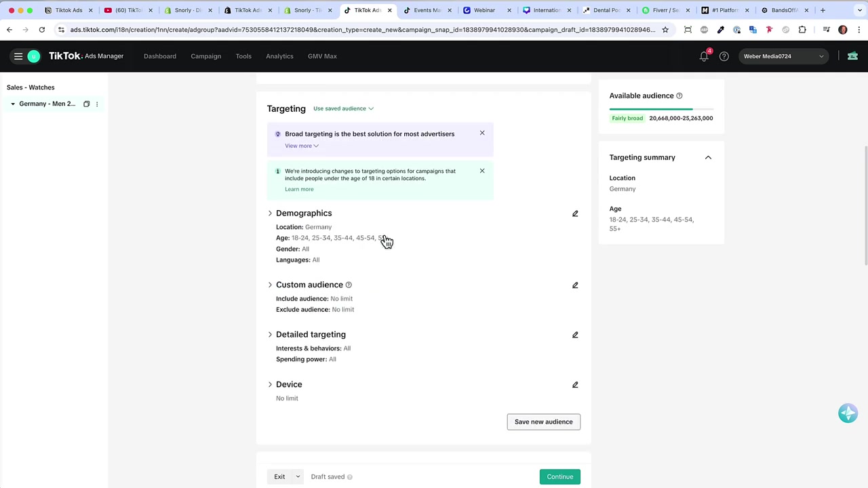Open the help question mark icon
868x488 pixels.
(724, 56)
